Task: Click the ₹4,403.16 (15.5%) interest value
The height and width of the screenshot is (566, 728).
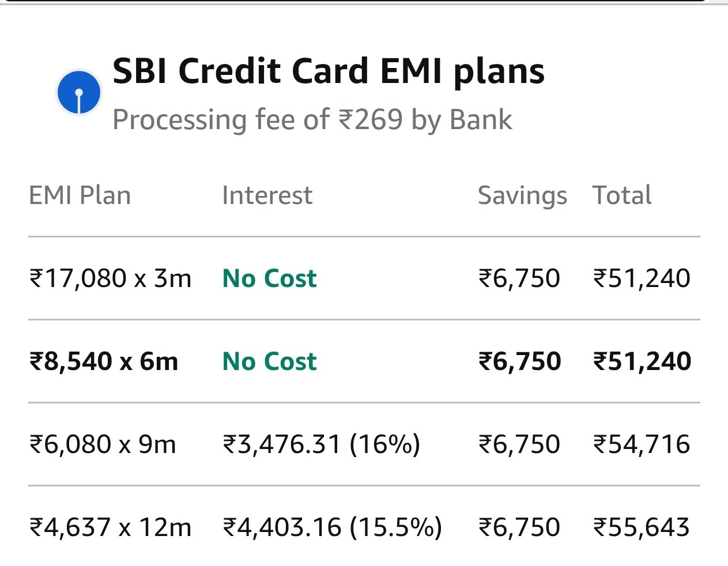Action: pos(332,527)
